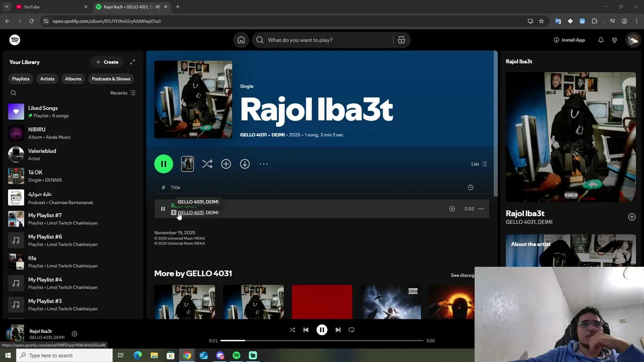
Task: Open Browse icon in search bar
Action: click(401, 40)
